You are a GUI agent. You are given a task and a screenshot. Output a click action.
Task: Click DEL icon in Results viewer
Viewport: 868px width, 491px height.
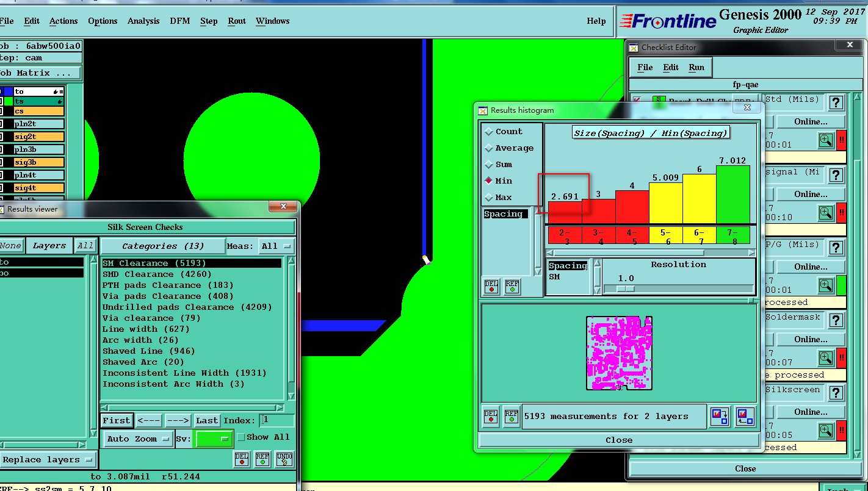click(x=242, y=459)
